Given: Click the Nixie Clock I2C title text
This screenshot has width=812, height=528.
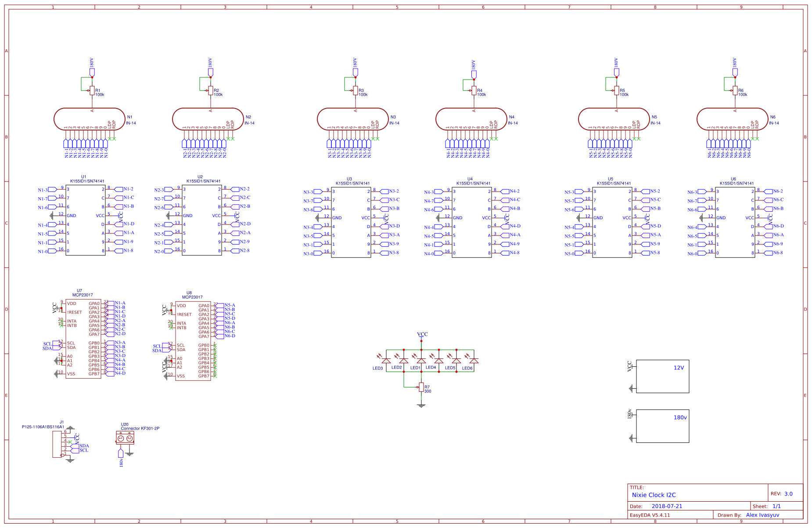Looking at the screenshot, I should coord(654,495).
